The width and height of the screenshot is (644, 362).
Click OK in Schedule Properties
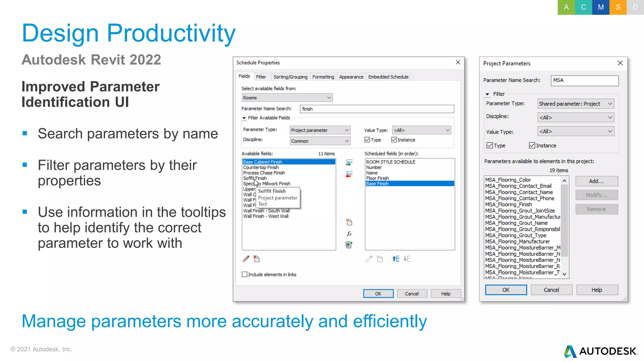click(x=378, y=293)
